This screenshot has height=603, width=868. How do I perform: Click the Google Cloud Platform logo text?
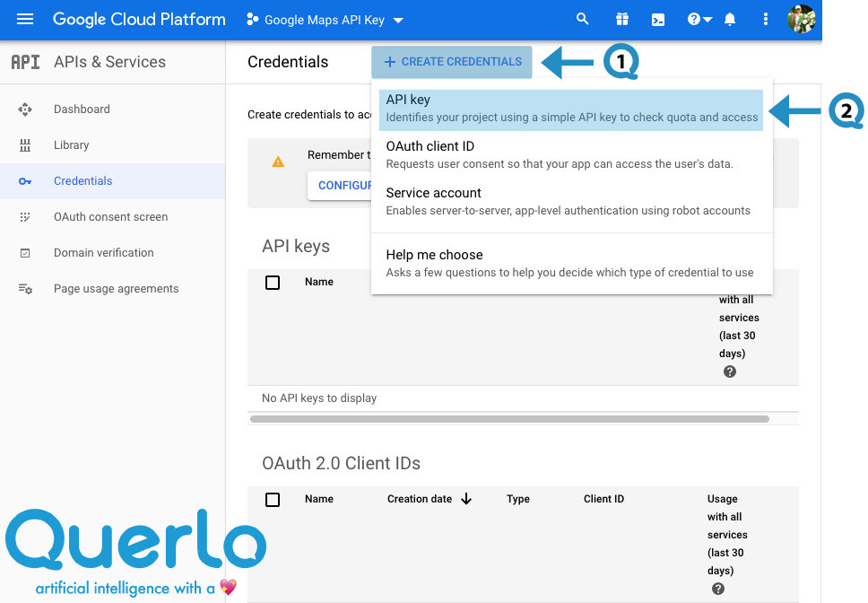point(139,20)
